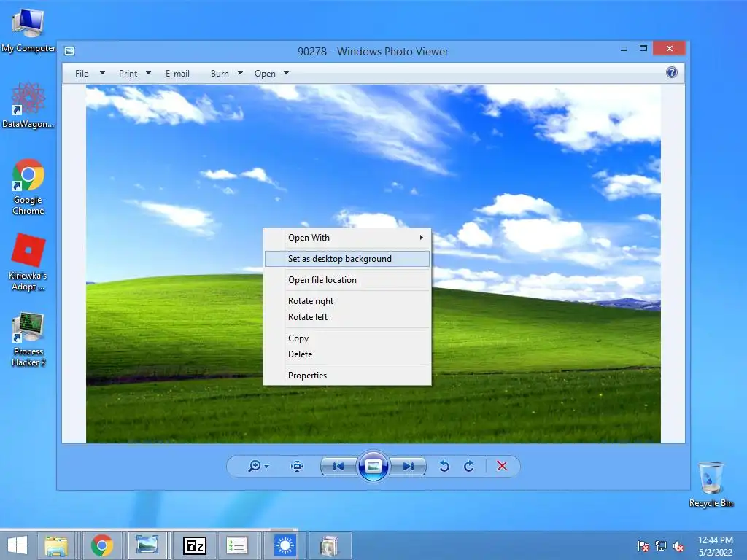
Task: Select Rotate right in context menu
Action: (x=347, y=301)
